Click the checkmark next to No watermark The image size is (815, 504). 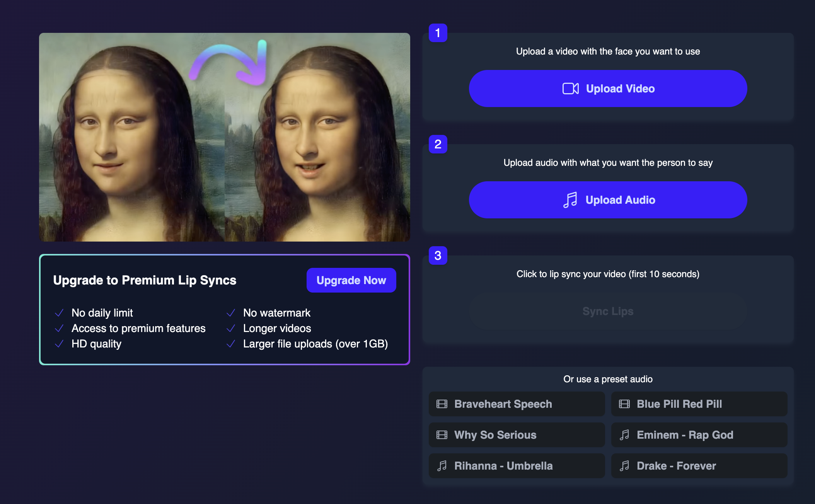(231, 313)
